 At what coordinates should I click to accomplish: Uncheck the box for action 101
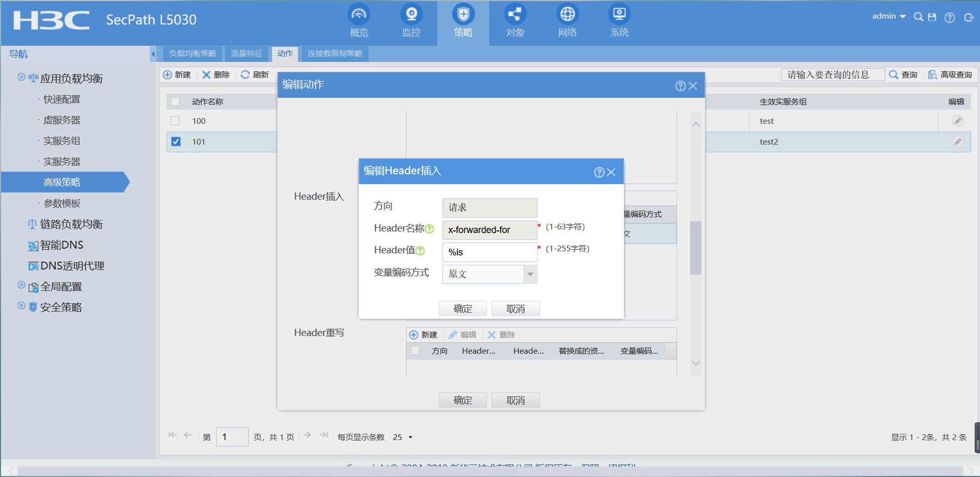click(x=176, y=141)
